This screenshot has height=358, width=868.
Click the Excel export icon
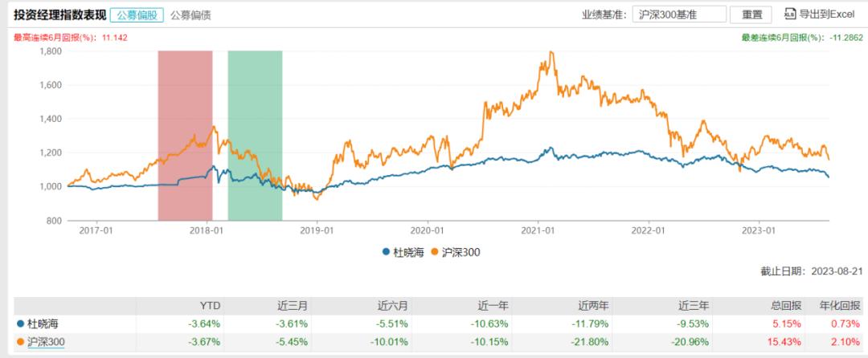point(788,14)
